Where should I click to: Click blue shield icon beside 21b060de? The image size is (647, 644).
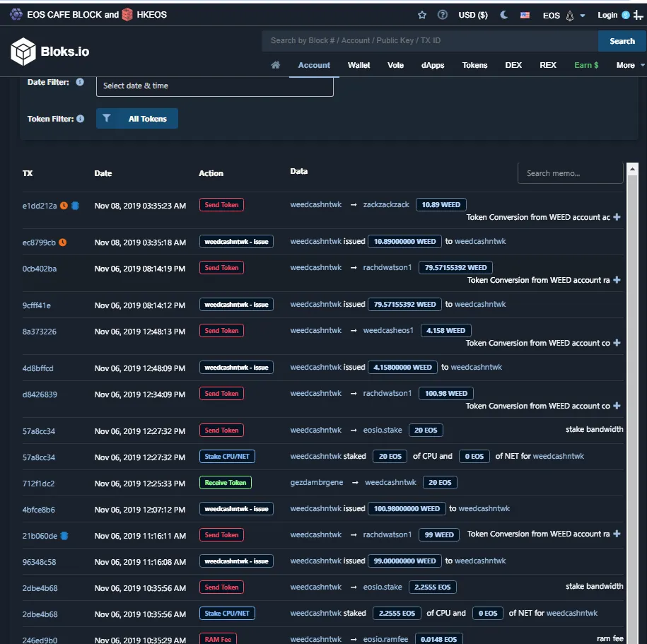64,536
